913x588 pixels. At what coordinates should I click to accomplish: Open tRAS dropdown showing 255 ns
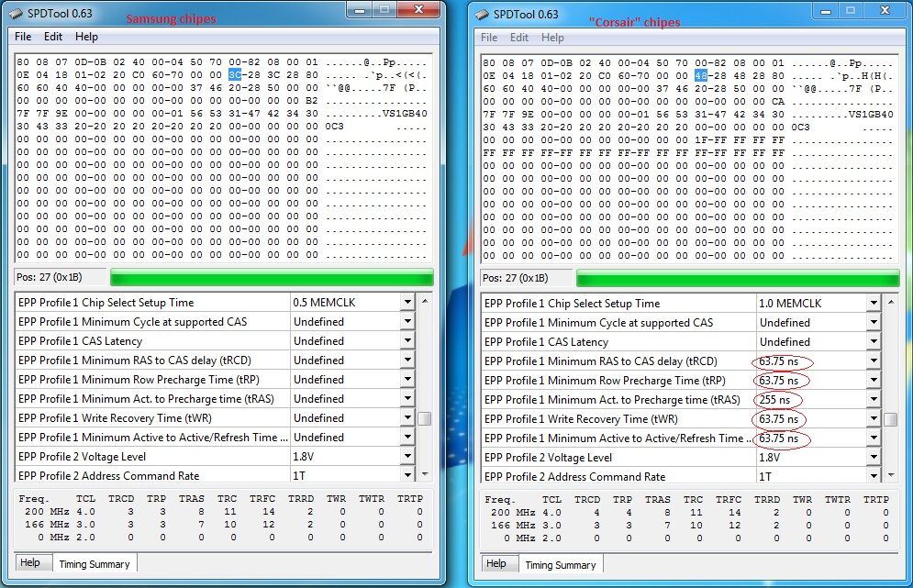tap(874, 399)
